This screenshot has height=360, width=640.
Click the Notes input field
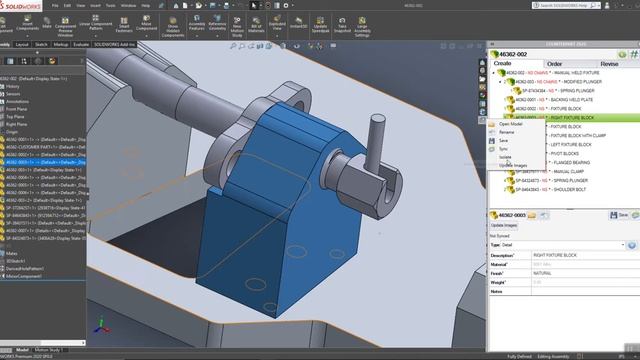tap(586, 291)
